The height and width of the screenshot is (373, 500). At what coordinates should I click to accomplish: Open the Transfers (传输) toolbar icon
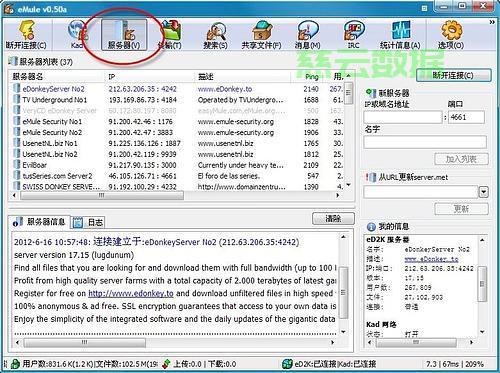coord(170,35)
